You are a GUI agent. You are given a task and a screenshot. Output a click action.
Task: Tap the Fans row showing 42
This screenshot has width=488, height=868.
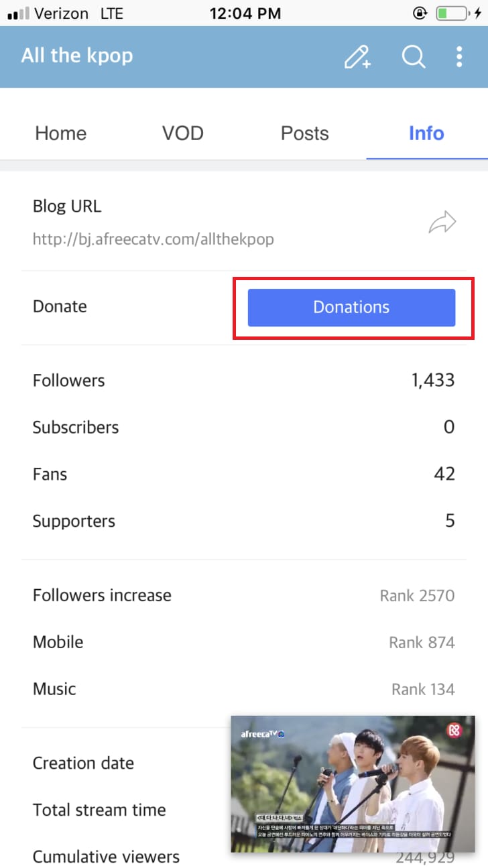pos(244,475)
